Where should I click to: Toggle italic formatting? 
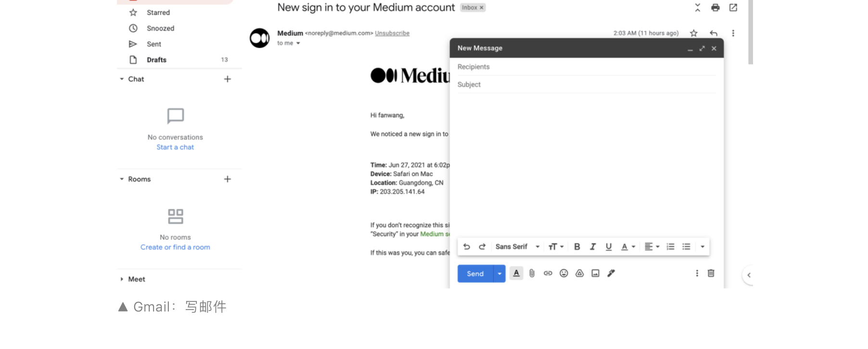[x=593, y=247]
